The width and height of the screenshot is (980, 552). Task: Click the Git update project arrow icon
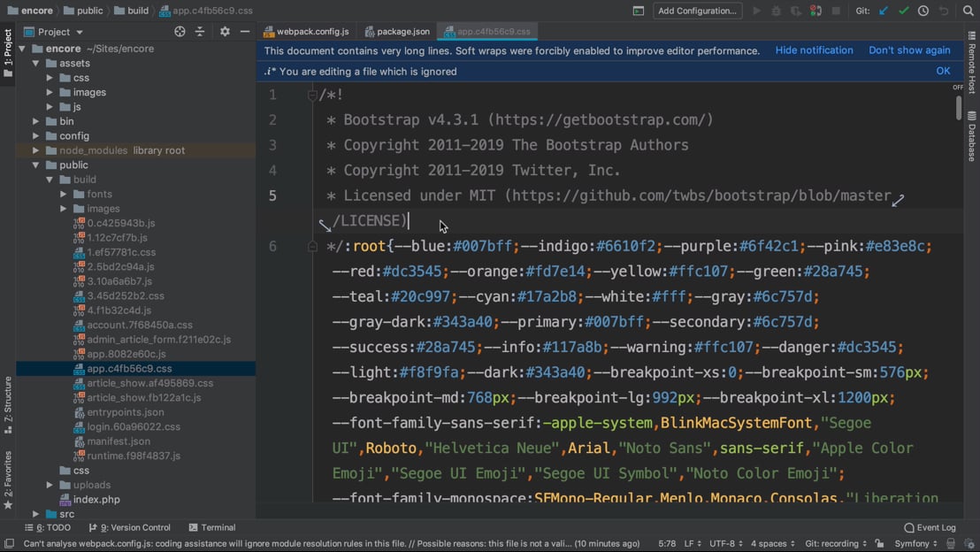(884, 11)
